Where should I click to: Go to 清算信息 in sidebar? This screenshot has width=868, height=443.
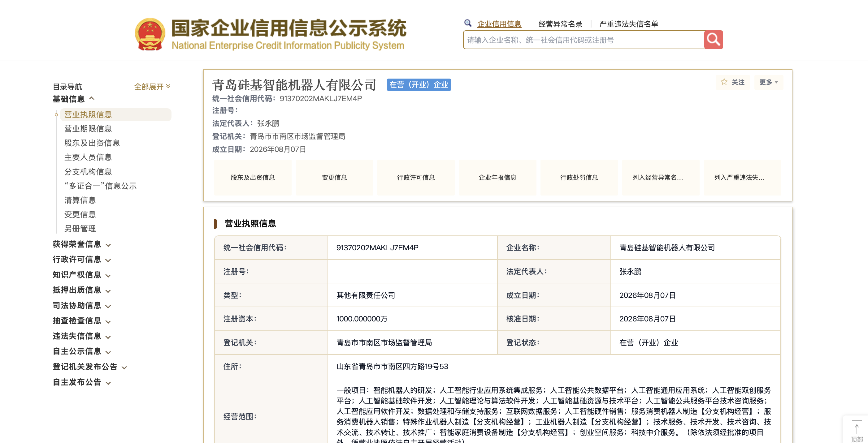point(80,200)
